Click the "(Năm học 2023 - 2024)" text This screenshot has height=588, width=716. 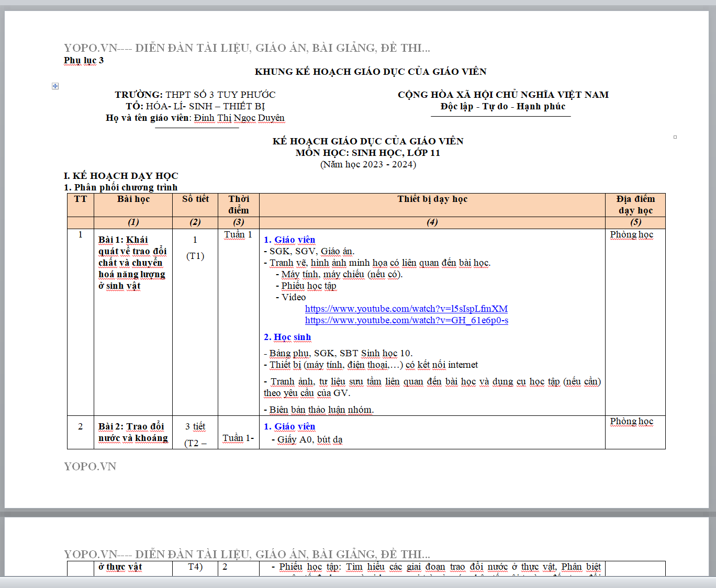[x=368, y=164]
